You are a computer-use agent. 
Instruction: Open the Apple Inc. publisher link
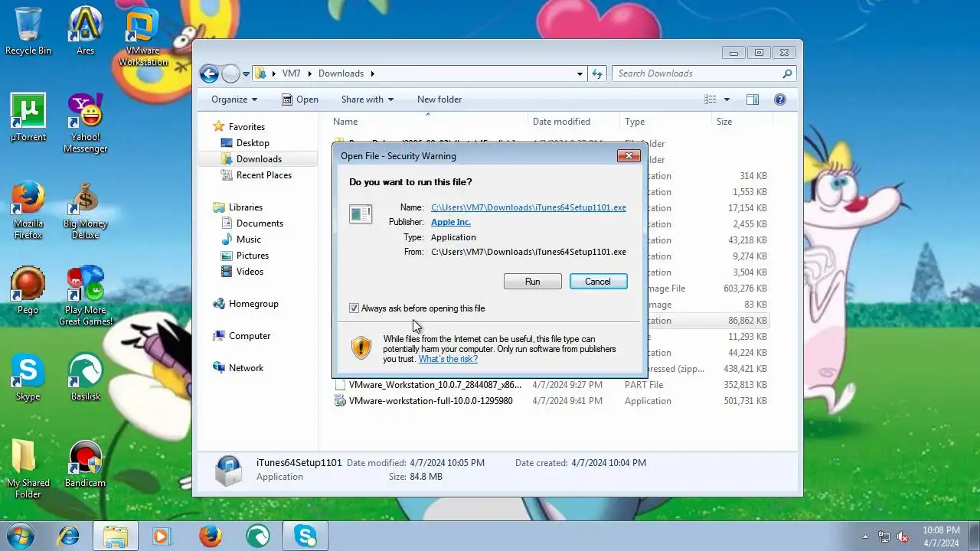tap(450, 222)
